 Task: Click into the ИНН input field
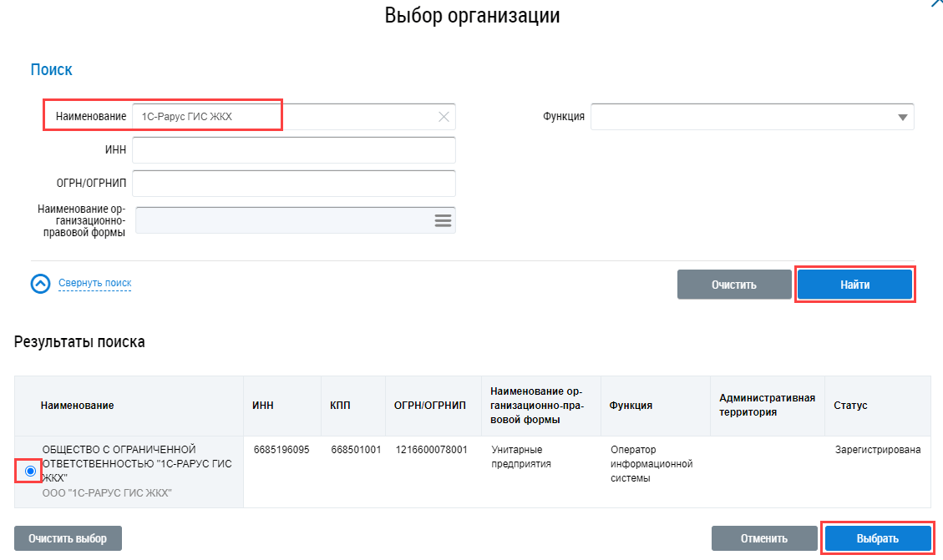[x=293, y=150]
